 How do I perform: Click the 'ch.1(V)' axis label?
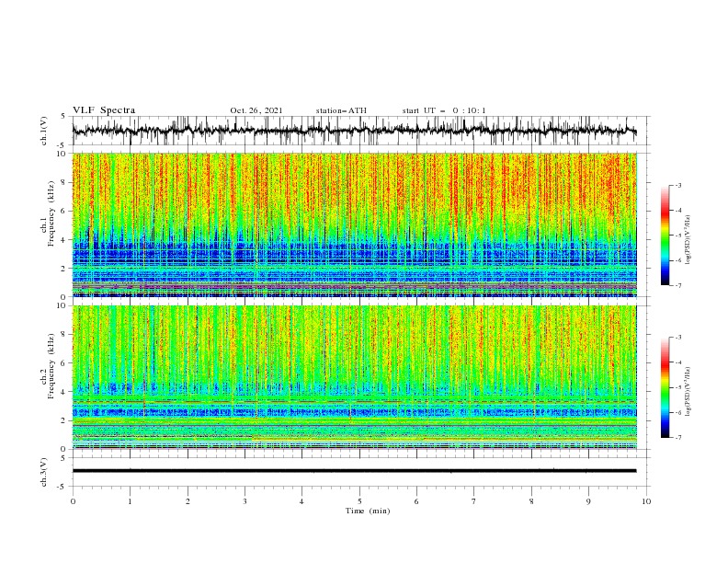point(44,130)
